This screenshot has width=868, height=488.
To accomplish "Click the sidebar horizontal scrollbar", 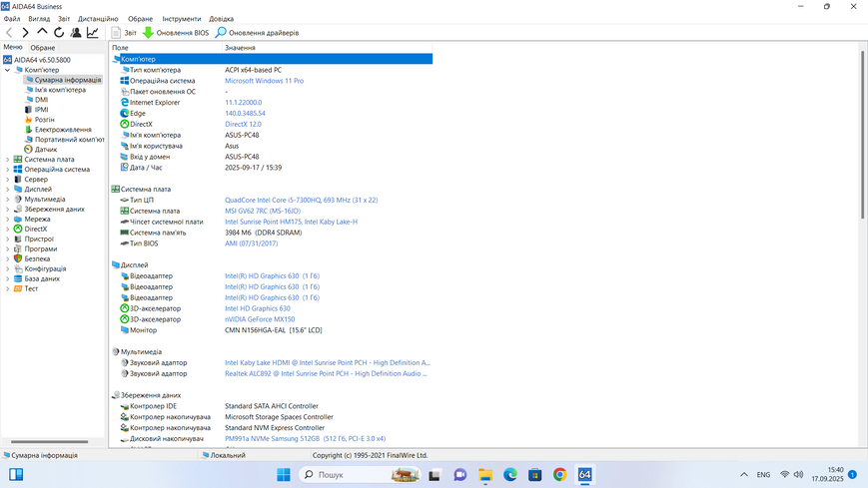I will pos(50,441).
